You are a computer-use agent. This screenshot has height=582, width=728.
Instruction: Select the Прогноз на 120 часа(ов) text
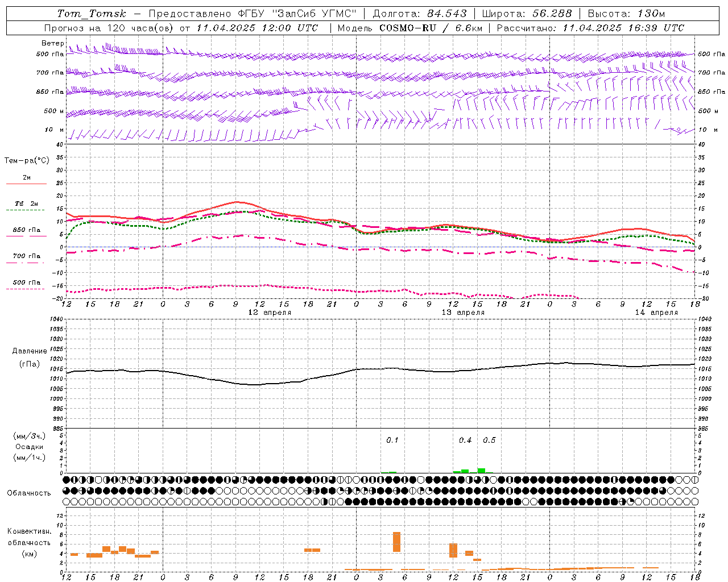(x=109, y=28)
